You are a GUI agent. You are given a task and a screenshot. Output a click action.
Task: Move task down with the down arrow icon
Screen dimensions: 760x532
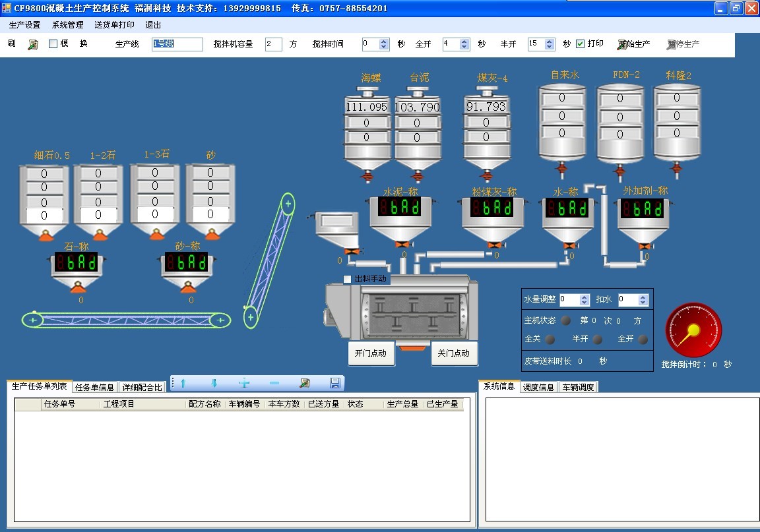(214, 383)
